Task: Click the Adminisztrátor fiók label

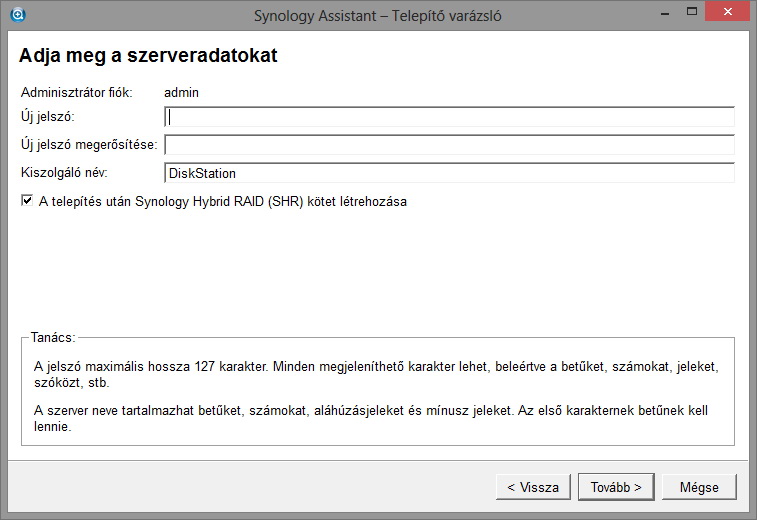Action: 77,93
